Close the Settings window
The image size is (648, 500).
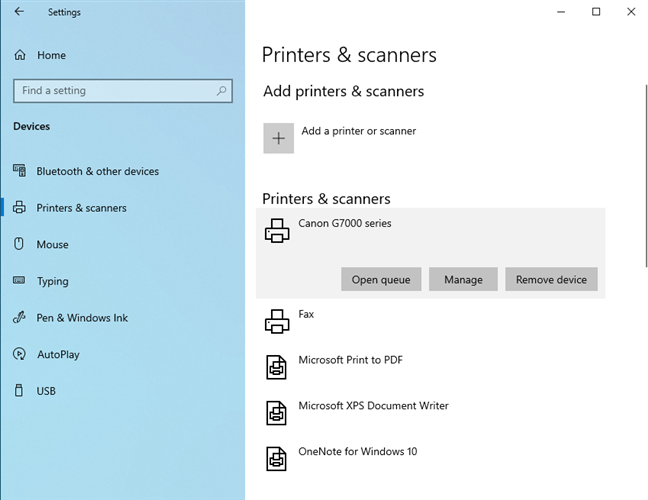pos(631,12)
